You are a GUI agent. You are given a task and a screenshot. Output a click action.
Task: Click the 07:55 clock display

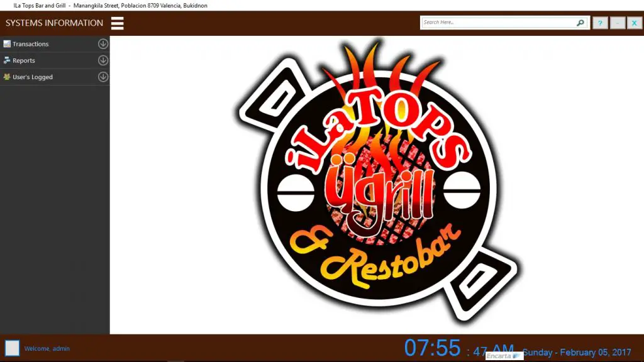(x=432, y=348)
